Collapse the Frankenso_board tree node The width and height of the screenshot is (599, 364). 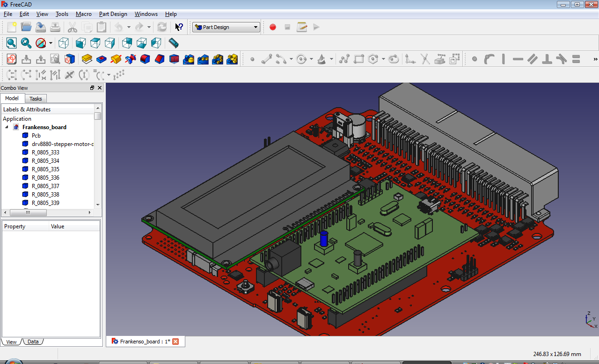7,127
